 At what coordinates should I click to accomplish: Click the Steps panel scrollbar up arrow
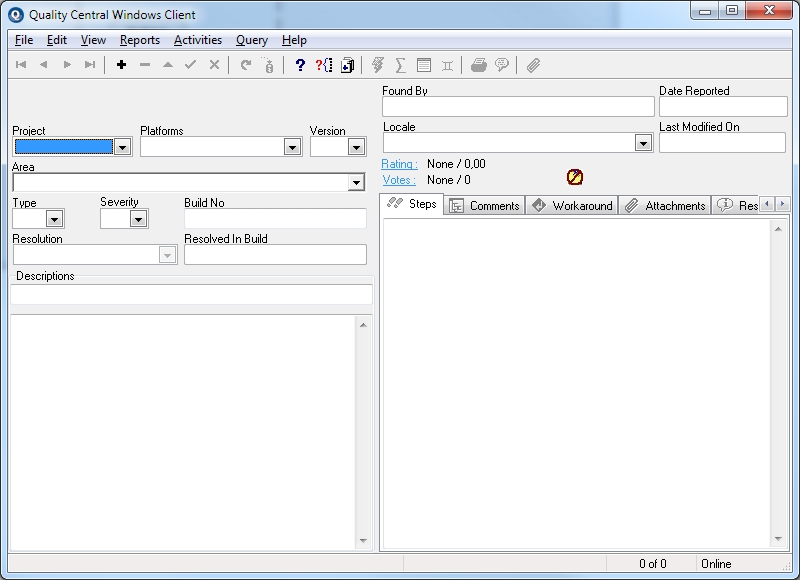(778, 229)
